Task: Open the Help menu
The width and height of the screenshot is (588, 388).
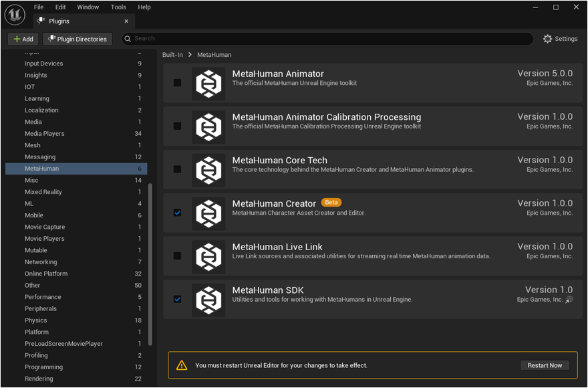Action: [x=144, y=7]
